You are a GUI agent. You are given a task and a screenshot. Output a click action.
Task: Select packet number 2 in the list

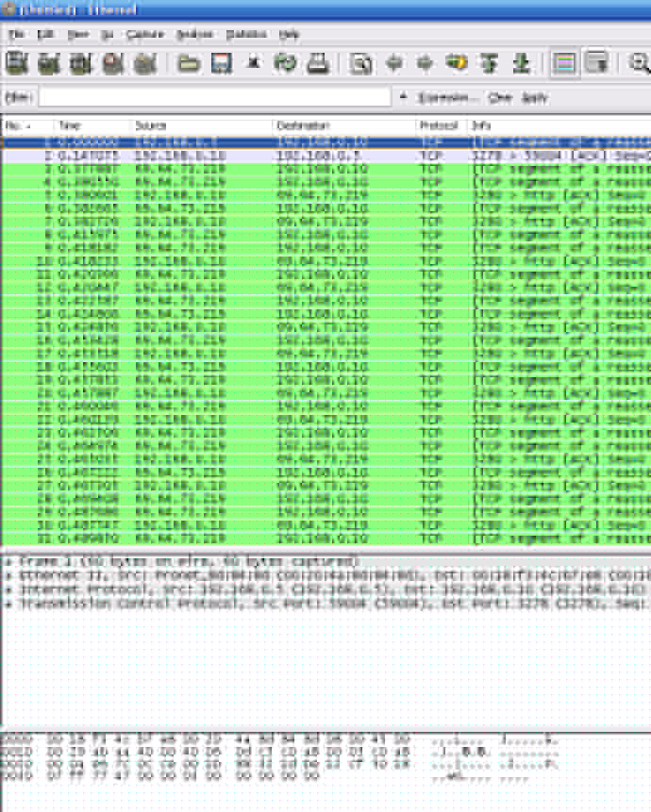326,156
